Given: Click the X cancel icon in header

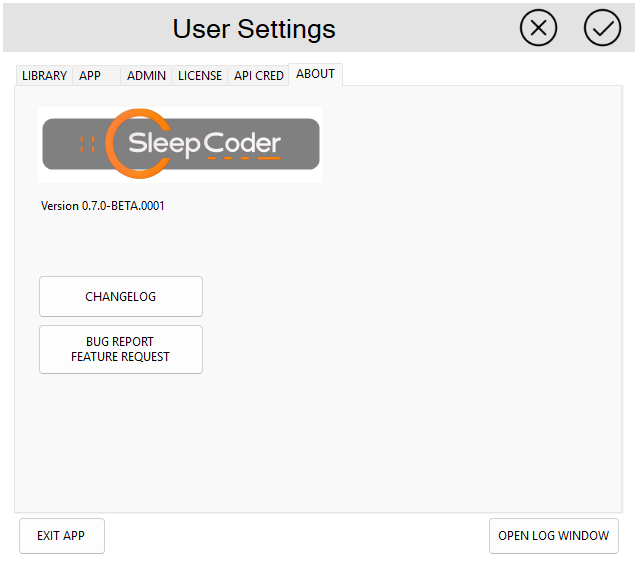Looking at the screenshot, I should click(x=538, y=28).
